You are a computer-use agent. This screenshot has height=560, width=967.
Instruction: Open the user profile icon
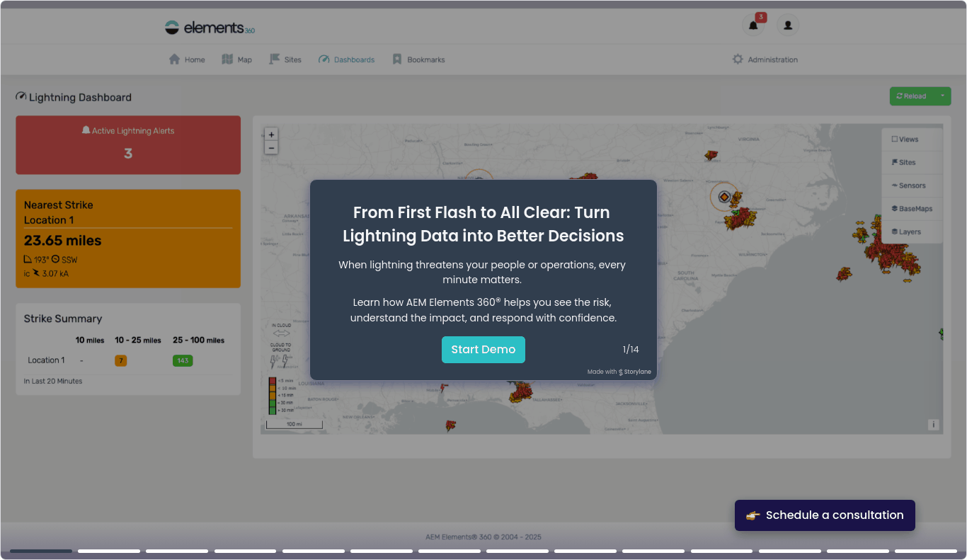pyautogui.click(x=788, y=25)
